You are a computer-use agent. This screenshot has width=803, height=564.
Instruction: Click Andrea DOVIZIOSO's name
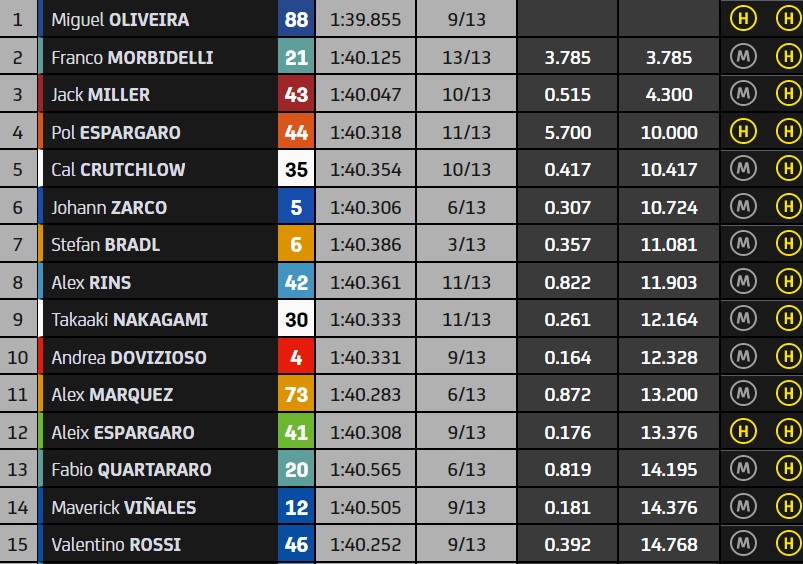(129, 357)
